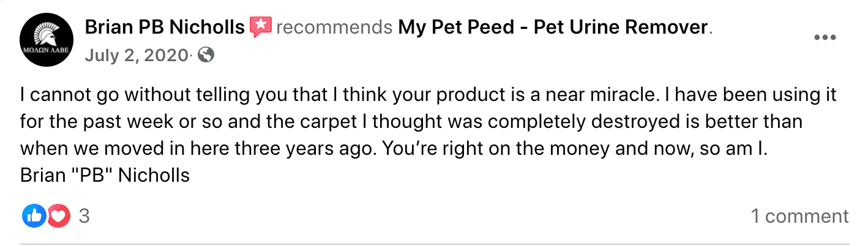Click the line starting "for the past week"
This screenshot has height=246, width=868.
410,122
